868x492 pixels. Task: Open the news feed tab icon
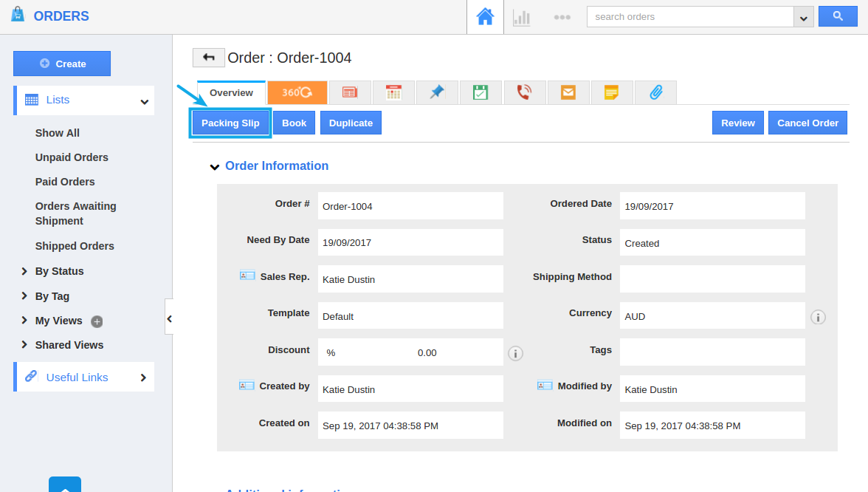[350, 92]
